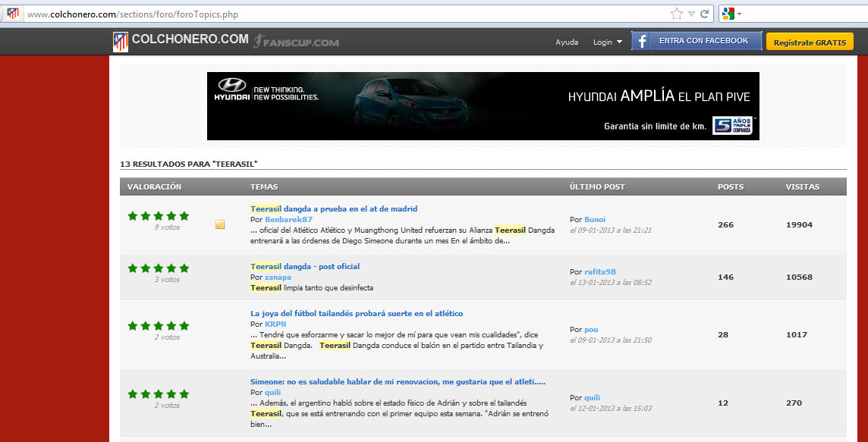Click visits count 10568

800,277
